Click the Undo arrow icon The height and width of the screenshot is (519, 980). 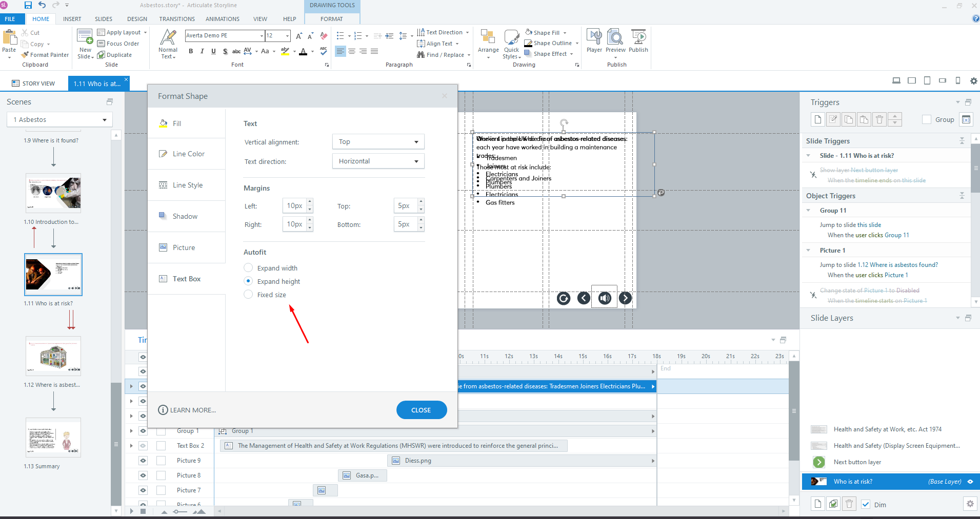42,5
